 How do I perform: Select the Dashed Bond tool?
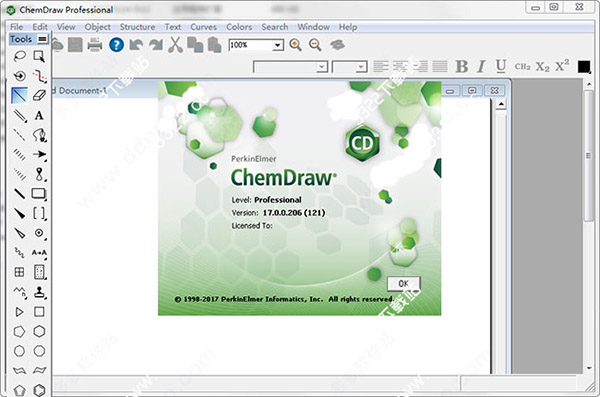point(19,135)
